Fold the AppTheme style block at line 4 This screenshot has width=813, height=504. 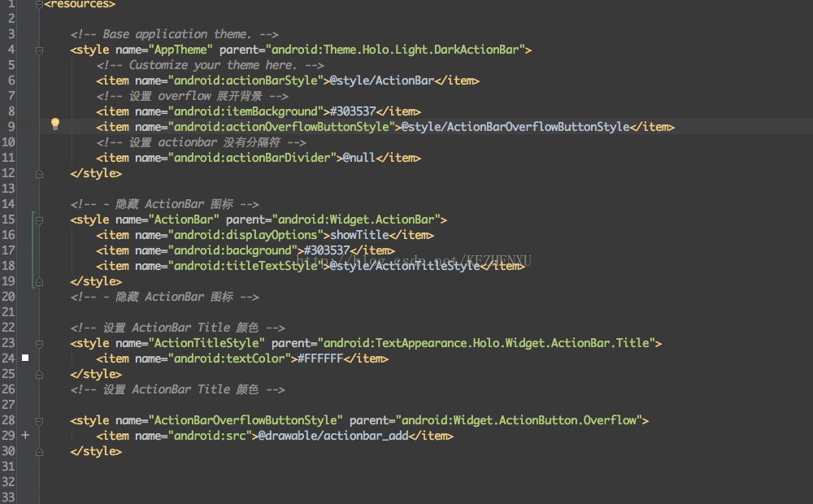[39, 50]
